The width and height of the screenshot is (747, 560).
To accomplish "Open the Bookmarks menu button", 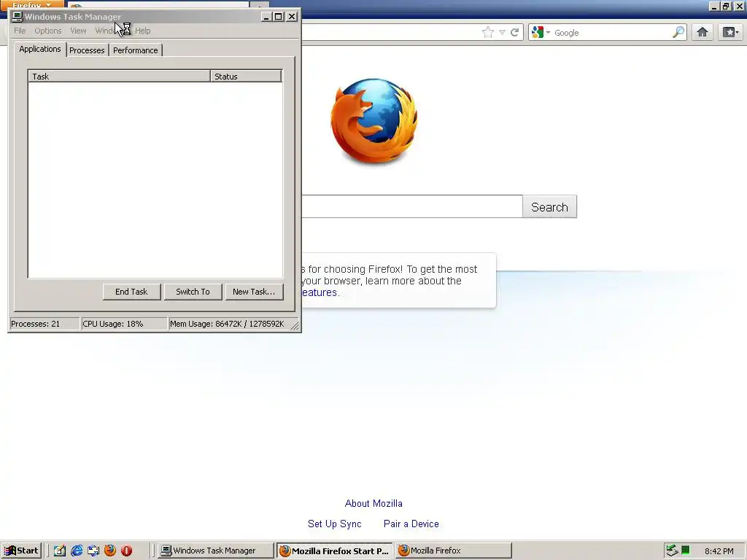I will [x=730, y=32].
